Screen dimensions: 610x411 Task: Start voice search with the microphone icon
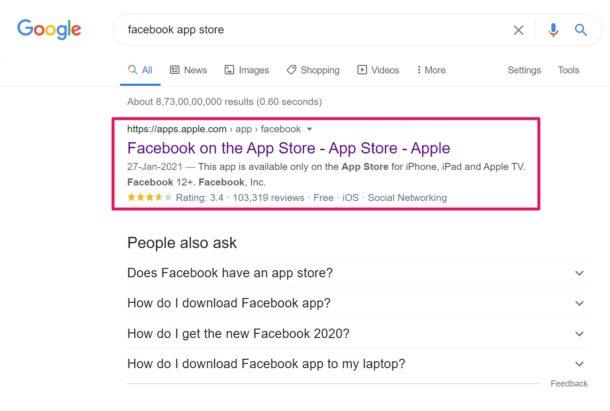(553, 30)
